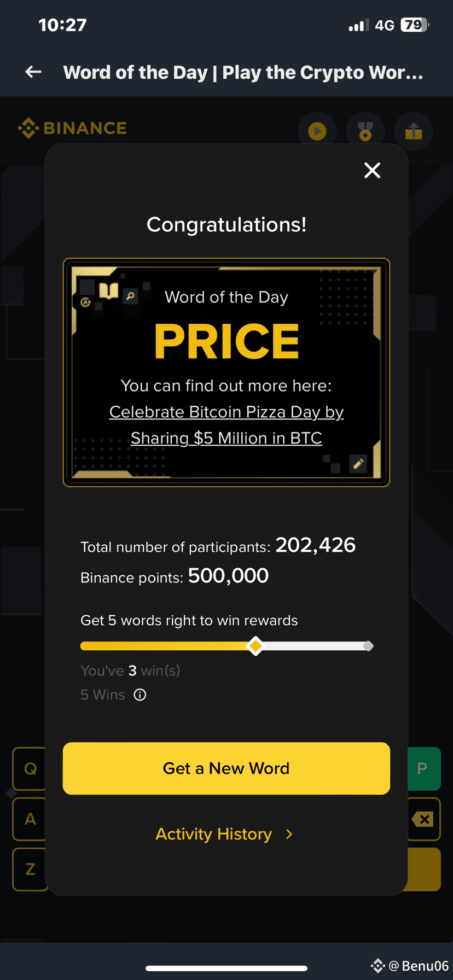Select the pencil edit icon on the card

tap(359, 463)
